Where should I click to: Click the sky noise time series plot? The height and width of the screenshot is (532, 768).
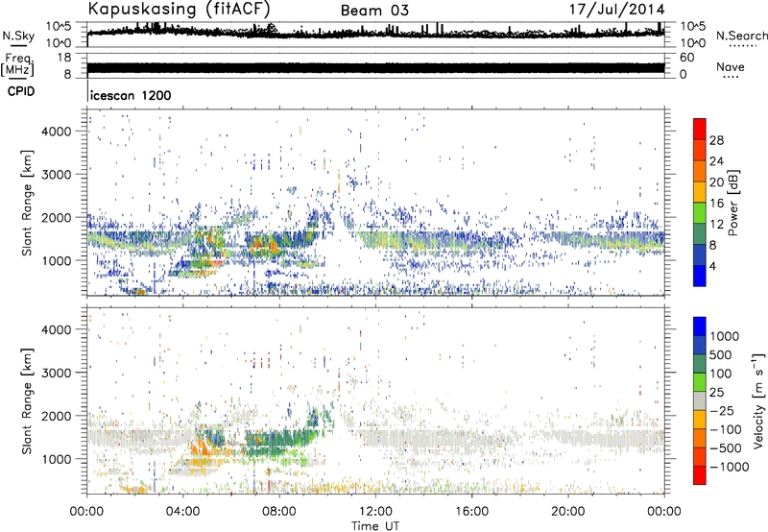375,35
